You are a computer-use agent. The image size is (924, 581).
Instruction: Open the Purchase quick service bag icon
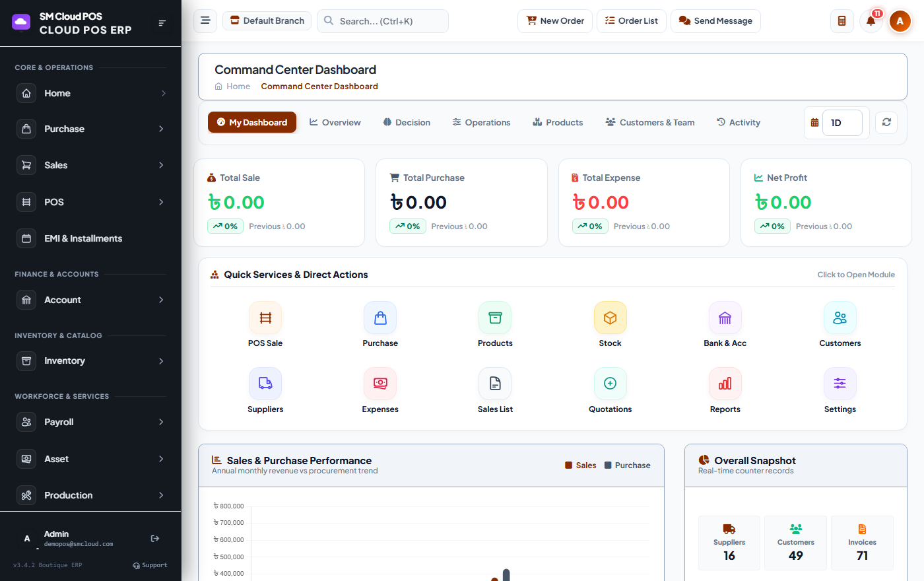[380, 318]
